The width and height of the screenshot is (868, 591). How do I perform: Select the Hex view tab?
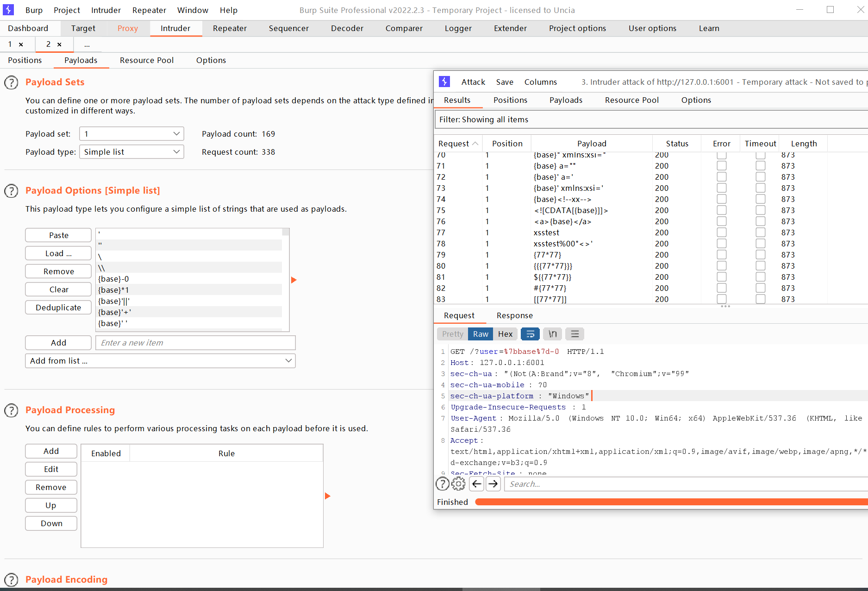pyautogui.click(x=505, y=334)
